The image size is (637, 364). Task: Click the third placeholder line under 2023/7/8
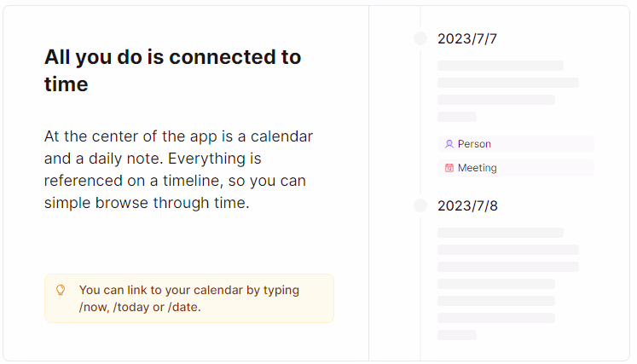pyautogui.click(x=507, y=267)
